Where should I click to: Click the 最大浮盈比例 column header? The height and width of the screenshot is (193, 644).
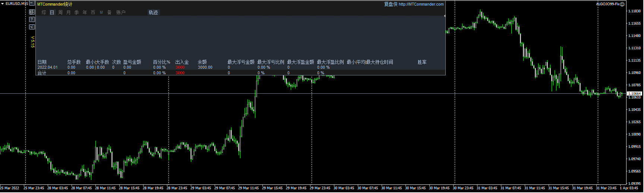pos(330,62)
